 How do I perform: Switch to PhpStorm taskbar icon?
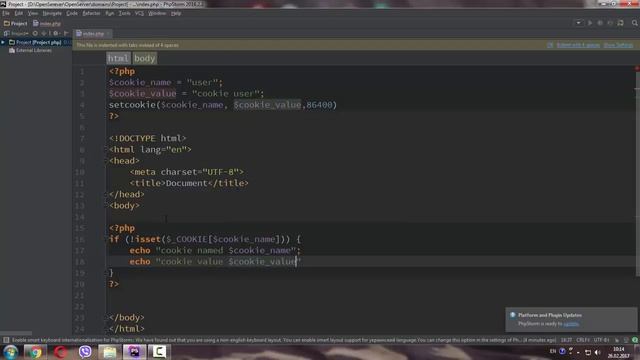click(134, 352)
